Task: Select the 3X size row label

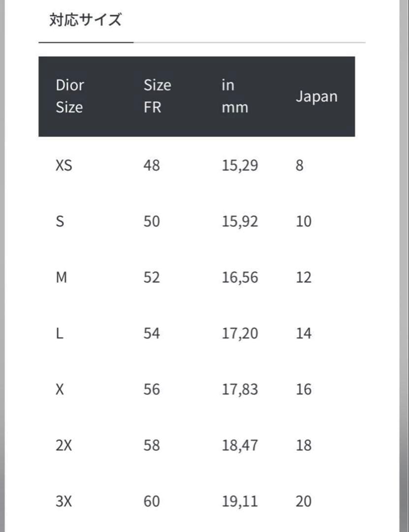Action: pos(64,502)
